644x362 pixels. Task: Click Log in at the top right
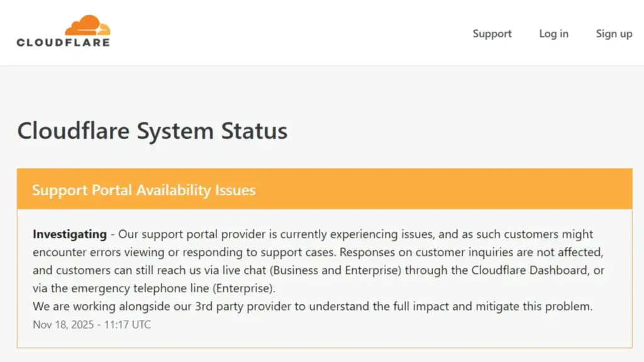coord(553,34)
